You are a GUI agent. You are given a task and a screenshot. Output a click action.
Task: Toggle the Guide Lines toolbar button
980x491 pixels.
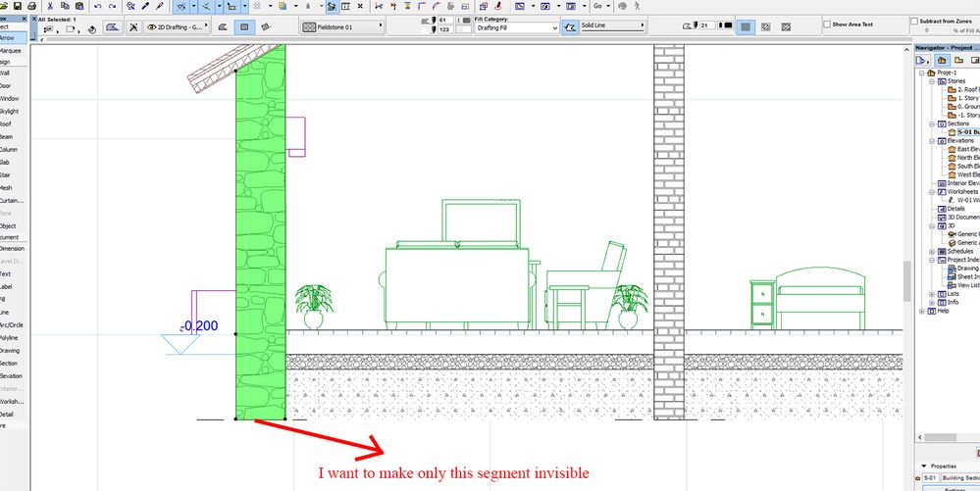click(181, 6)
